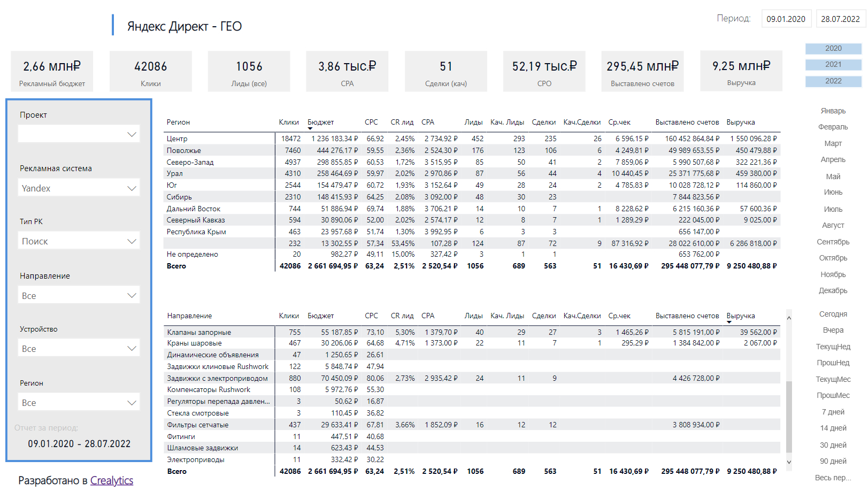
Task: Click the scroll up arrow of directions table
Action: [x=789, y=318]
